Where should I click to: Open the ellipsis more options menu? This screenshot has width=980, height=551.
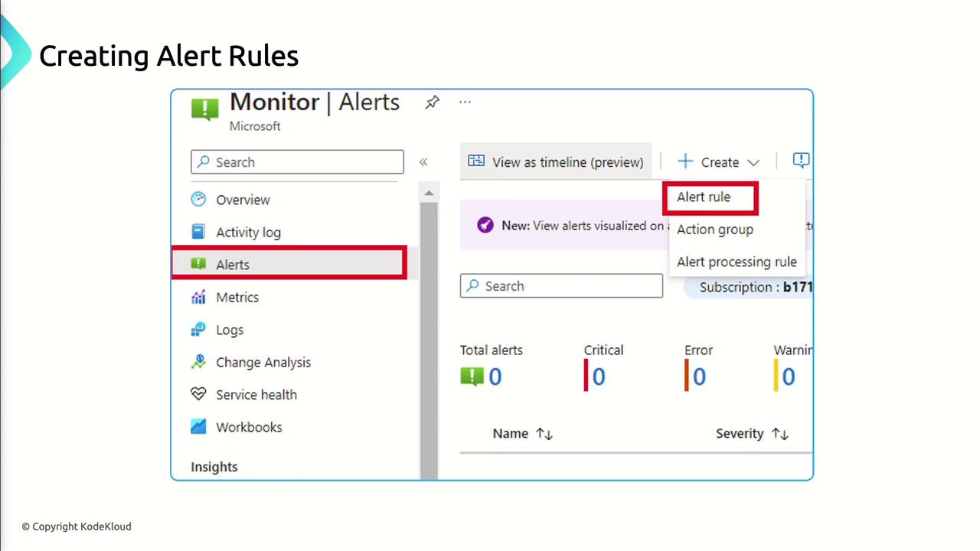465,102
